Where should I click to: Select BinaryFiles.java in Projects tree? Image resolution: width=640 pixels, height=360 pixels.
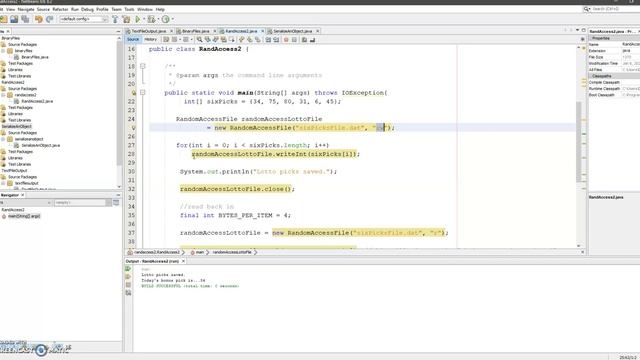(35, 57)
